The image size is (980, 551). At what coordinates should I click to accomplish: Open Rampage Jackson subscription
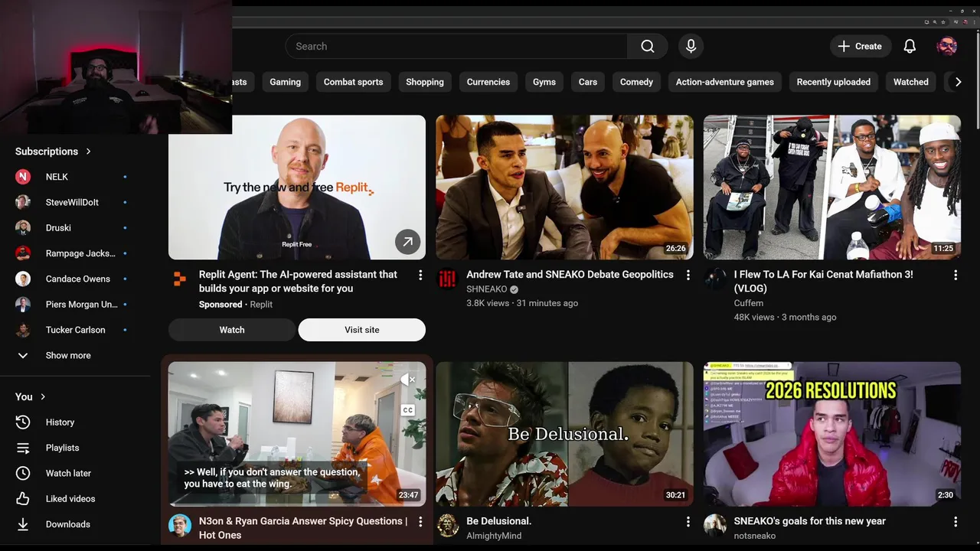(x=72, y=253)
